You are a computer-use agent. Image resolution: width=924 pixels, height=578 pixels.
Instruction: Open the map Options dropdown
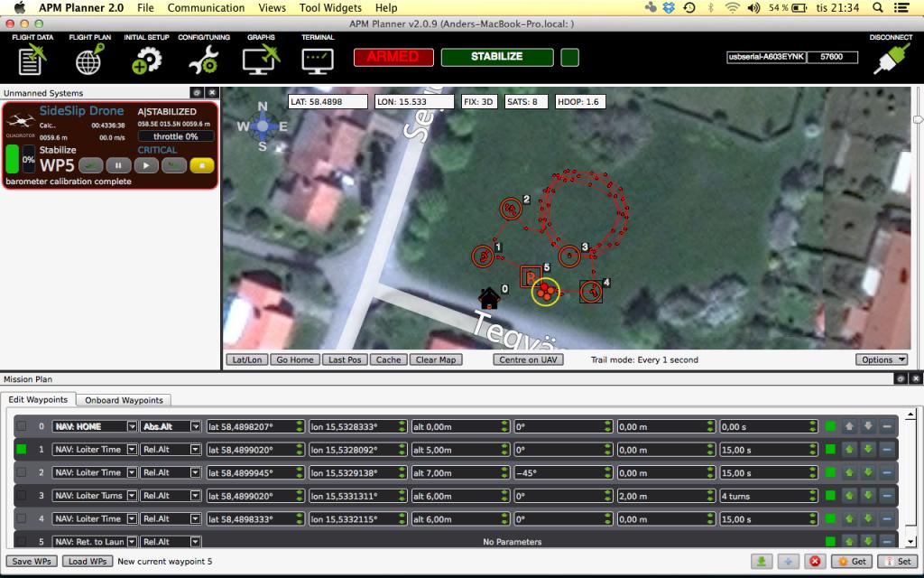point(881,359)
